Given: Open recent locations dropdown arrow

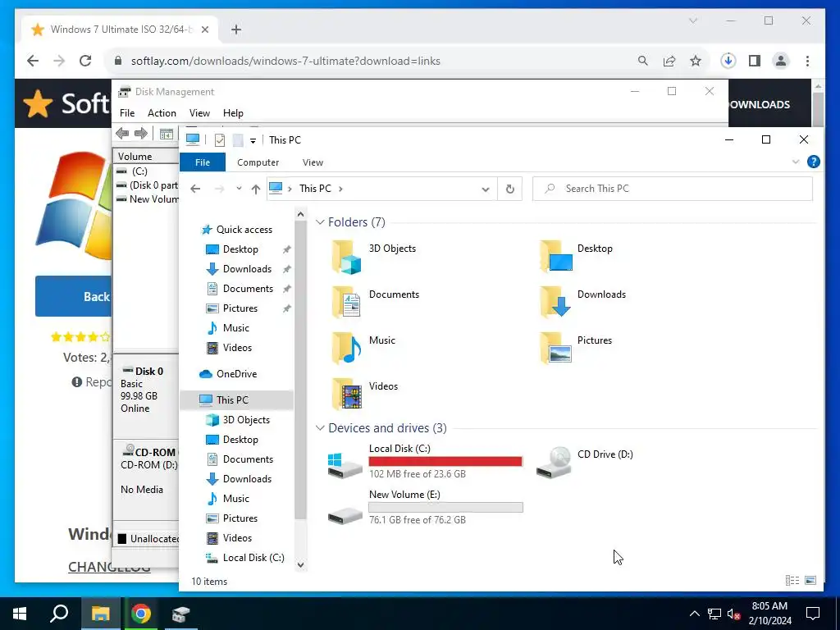Looking at the screenshot, I should coord(239,189).
